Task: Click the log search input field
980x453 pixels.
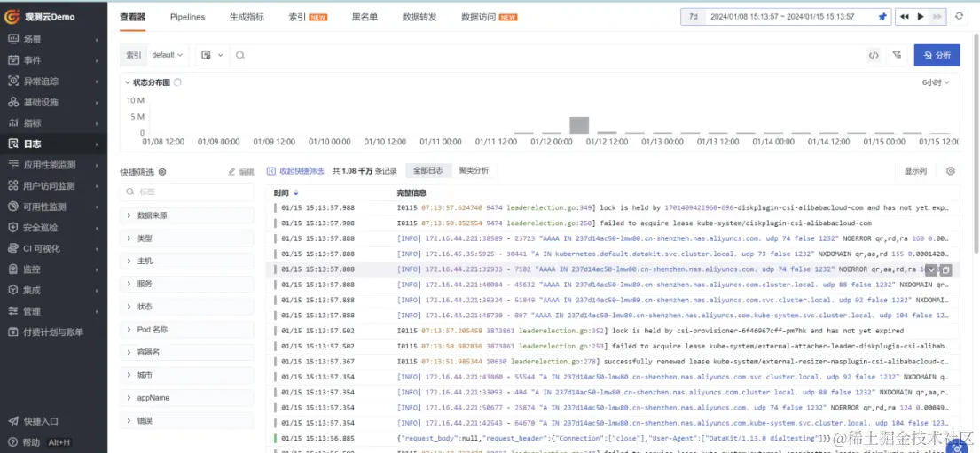Action: point(550,55)
